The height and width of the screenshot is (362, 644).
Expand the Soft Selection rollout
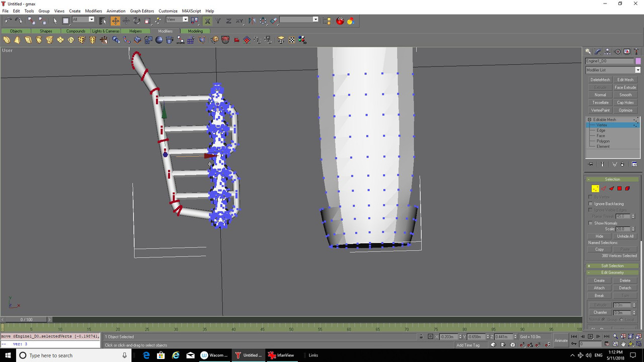[612, 265]
